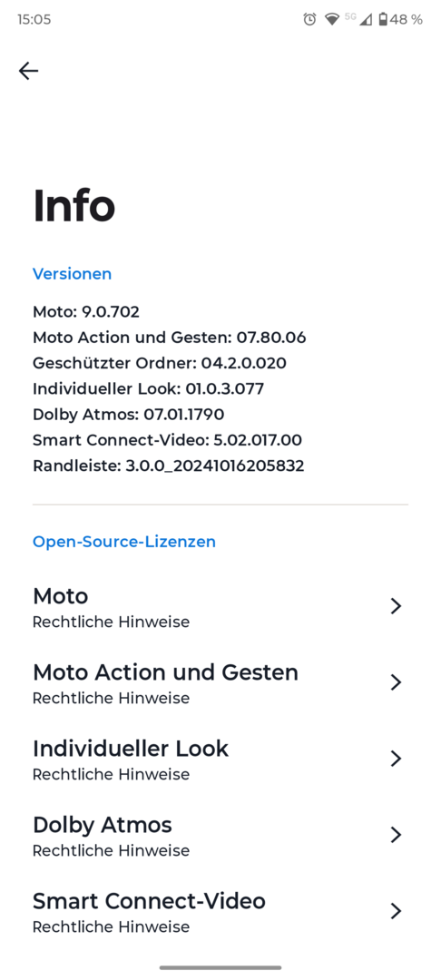Open chevron arrow next to Moto

tap(396, 605)
